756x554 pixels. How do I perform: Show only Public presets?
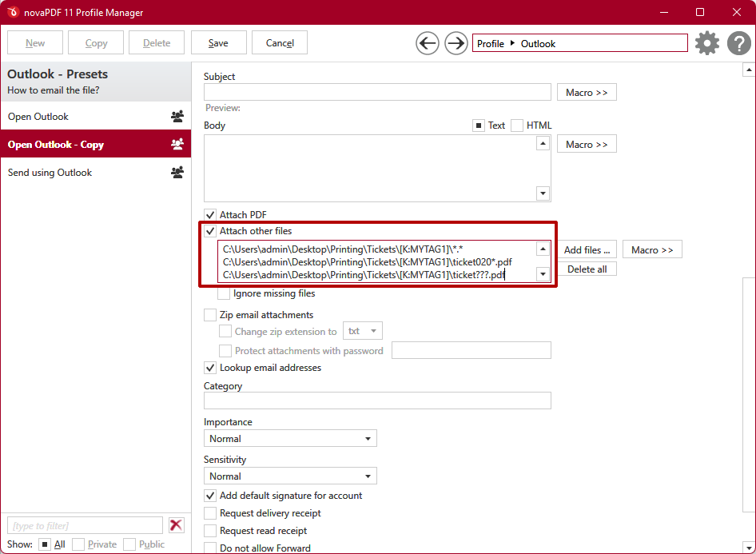[x=129, y=544]
